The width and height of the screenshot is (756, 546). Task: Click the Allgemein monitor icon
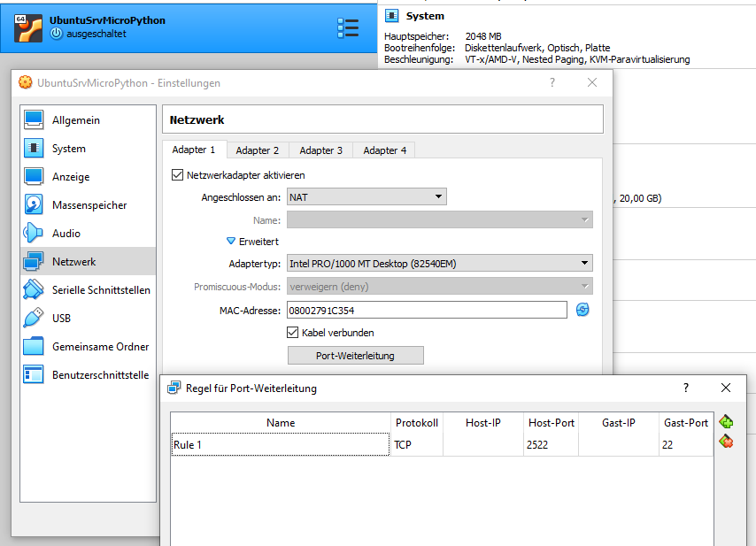click(34, 120)
